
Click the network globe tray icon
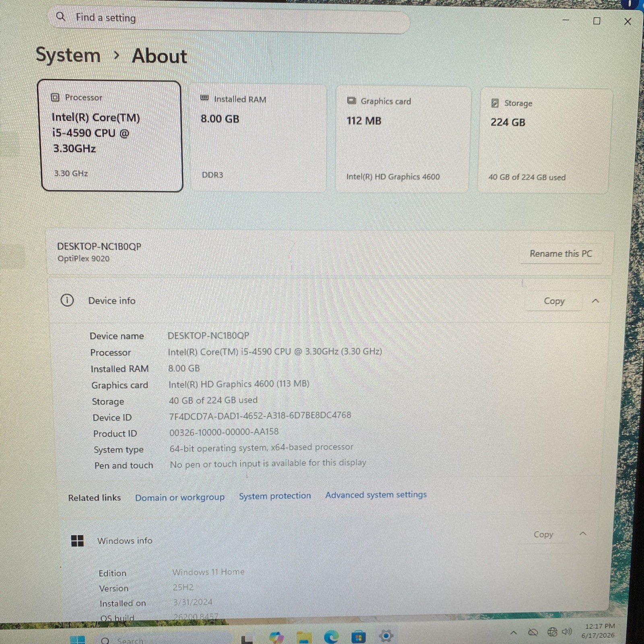(552, 632)
